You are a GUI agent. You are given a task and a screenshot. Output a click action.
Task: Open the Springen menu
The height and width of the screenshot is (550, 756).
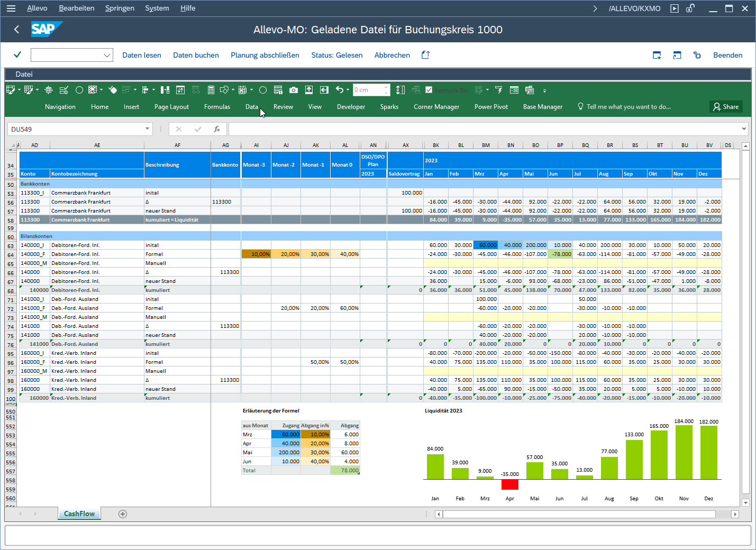pos(120,8)
